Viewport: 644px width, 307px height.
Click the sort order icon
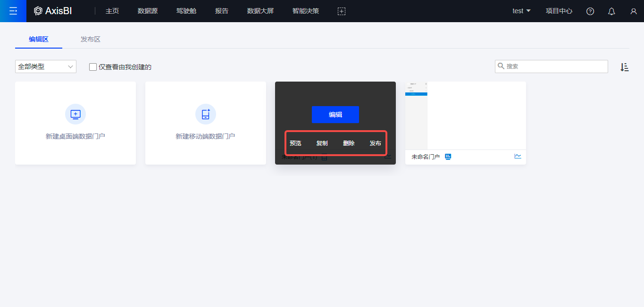pyautogui.click(x=624, y=67)
